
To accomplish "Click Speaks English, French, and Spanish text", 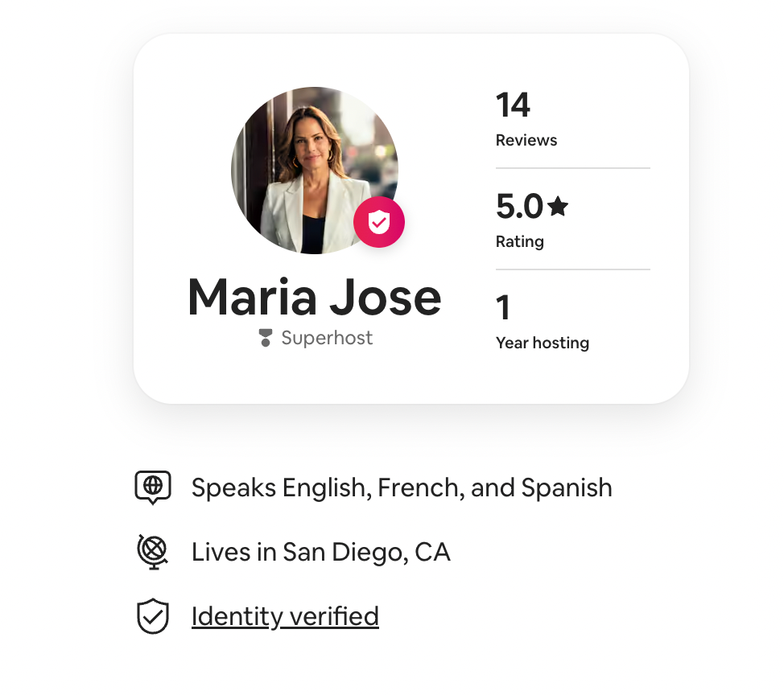I will pos(402,487).
